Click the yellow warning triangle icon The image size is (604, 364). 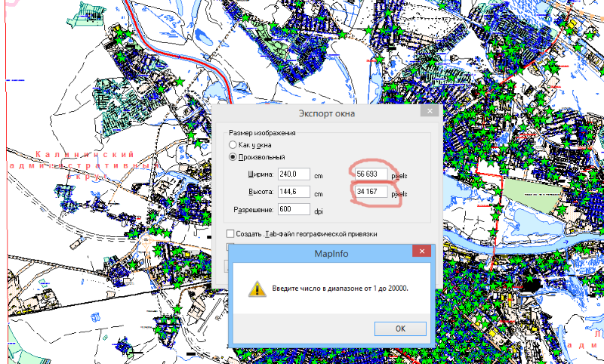point(258,288)
